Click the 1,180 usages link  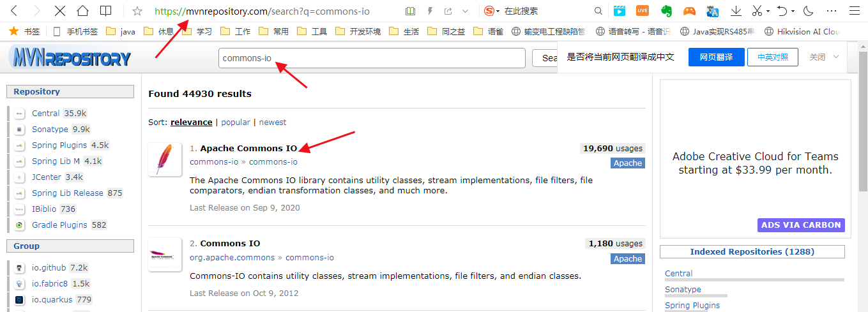click(x=615, y=244)
